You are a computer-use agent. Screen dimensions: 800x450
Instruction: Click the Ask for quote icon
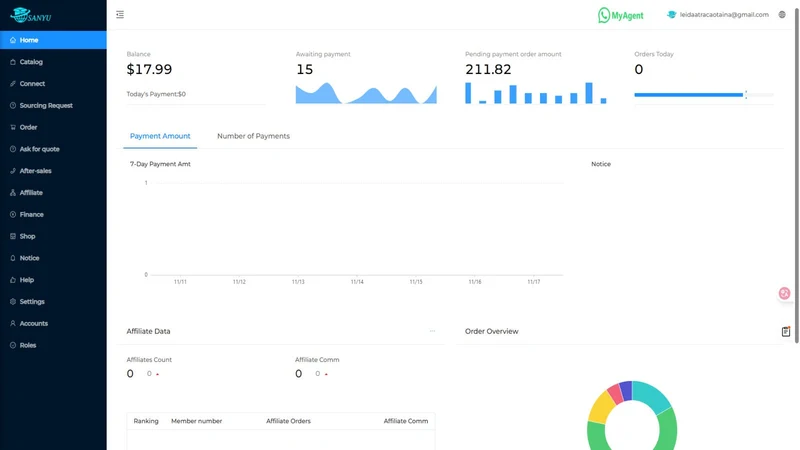(13, 149)
